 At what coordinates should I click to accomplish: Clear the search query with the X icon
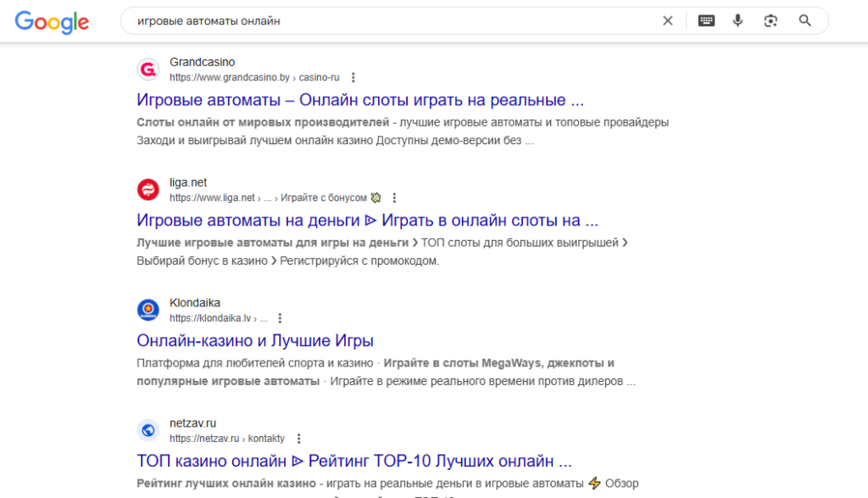pos(668,21)
